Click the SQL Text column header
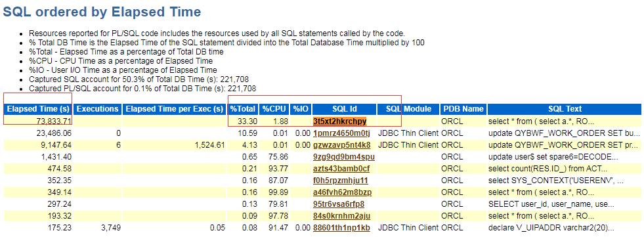 coord(565,109)
